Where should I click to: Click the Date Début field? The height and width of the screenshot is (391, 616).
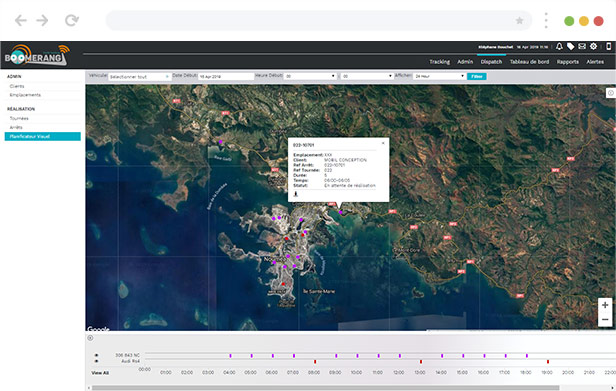[226, 77]
